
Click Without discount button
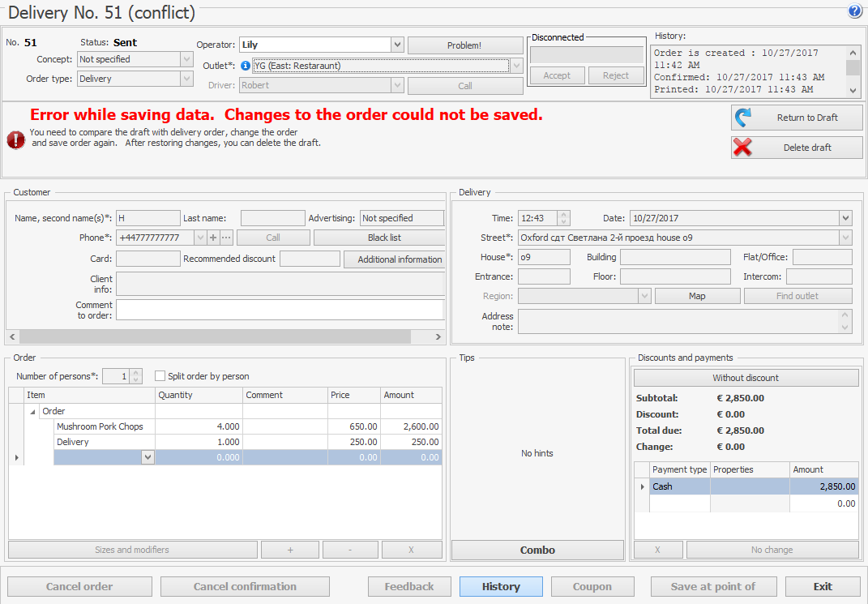tap(745, 378)
